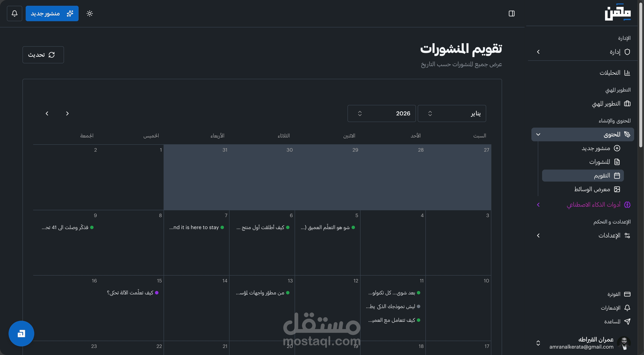644x355 pixels.
Task: Open the year dropdown showing 2026
Action: tap(382, 113)
